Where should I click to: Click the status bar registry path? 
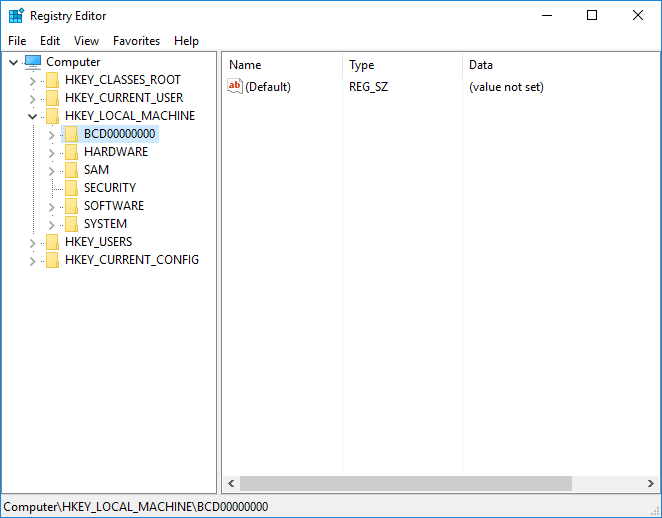tap(136, 507)
